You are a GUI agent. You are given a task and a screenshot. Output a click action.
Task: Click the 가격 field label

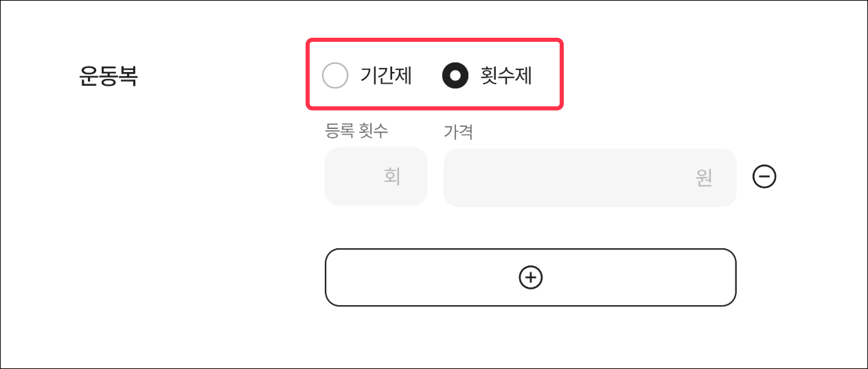click(x=458, y=132)
